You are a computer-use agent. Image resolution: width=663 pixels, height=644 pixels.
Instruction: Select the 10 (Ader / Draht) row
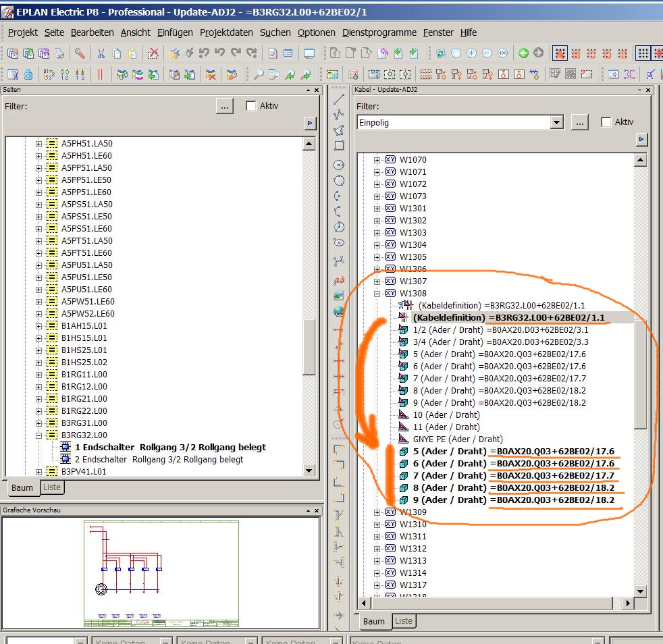click(446, 414)
